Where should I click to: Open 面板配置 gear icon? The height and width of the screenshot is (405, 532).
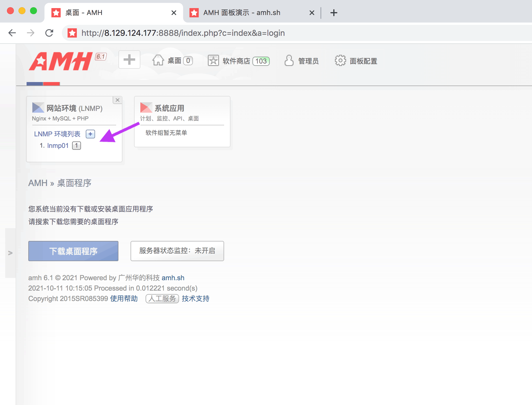pos(340,61)
